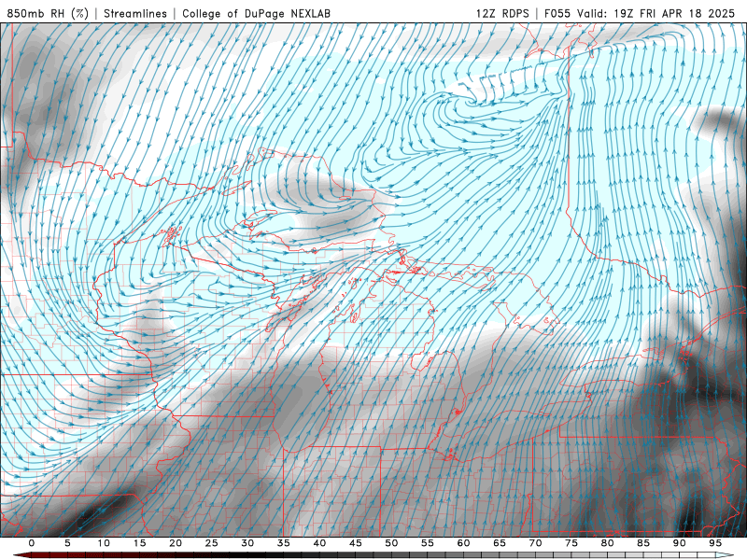The height and width of the screenshot is (560, 747).
Task: Select the 95 tick label on the color scale
Action: click(715, 543)
